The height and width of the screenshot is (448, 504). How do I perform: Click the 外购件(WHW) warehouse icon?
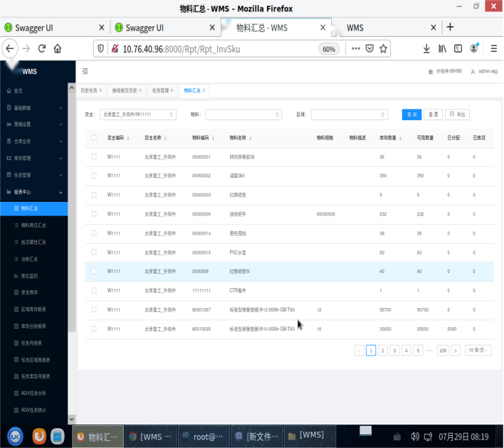point(431,72)
